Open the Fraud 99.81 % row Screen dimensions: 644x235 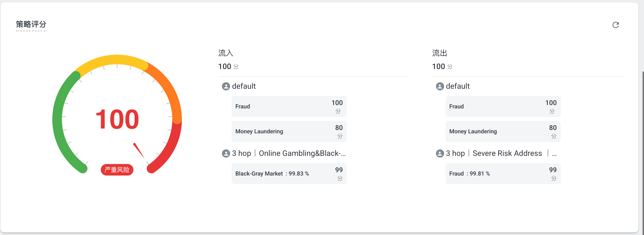coord(503,174)
